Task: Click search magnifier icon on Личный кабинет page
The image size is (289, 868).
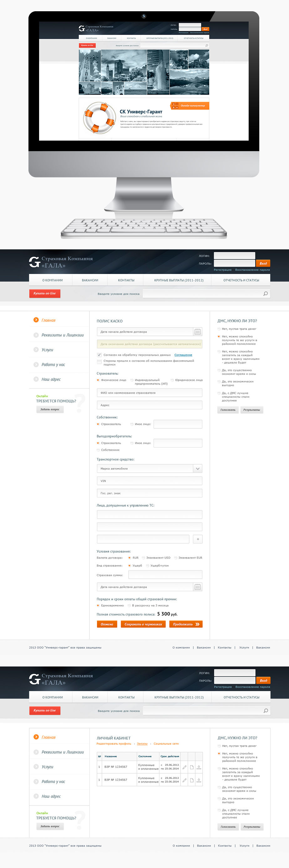Action: coord(266,711)
